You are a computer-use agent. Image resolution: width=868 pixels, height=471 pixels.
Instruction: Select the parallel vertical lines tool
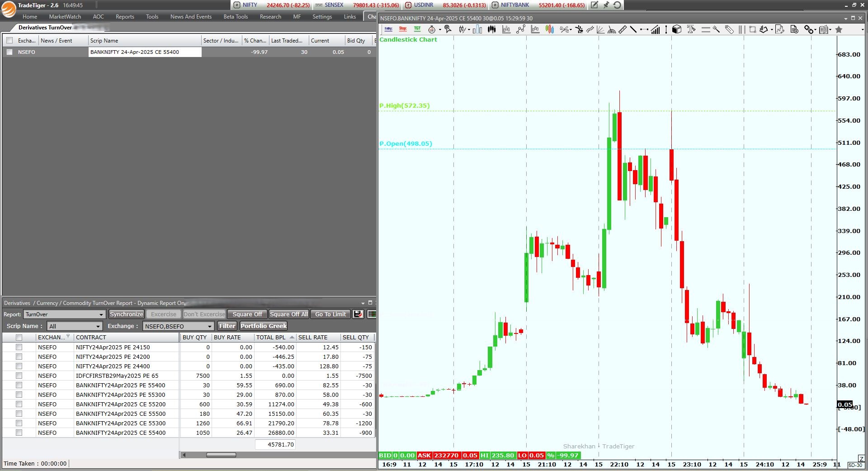[741, 29]
